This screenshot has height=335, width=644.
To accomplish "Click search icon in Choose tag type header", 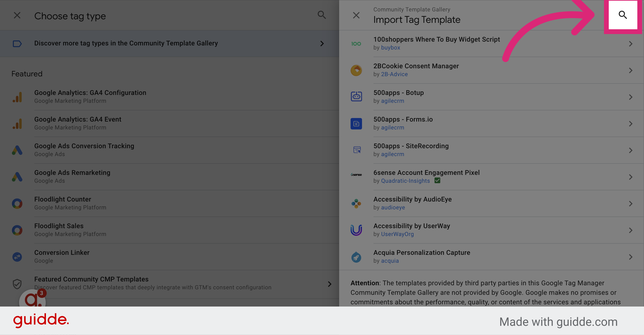I will pyautogui.click(x=322, y=15).
